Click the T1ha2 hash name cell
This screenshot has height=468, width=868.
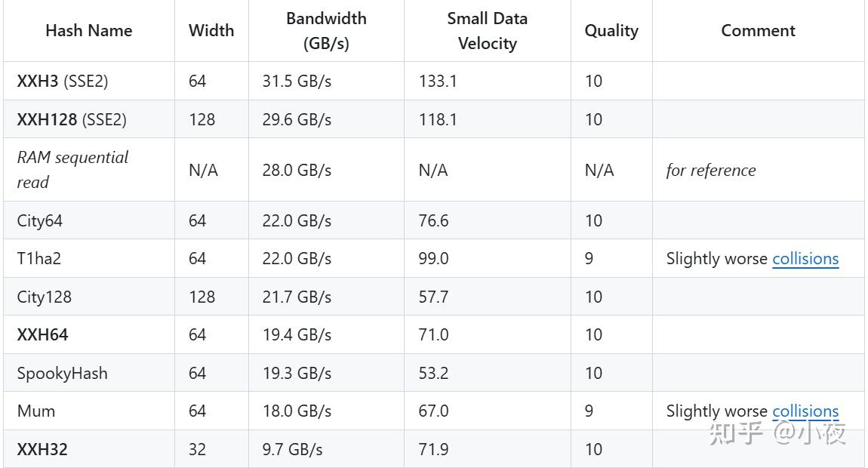point(39,259)
